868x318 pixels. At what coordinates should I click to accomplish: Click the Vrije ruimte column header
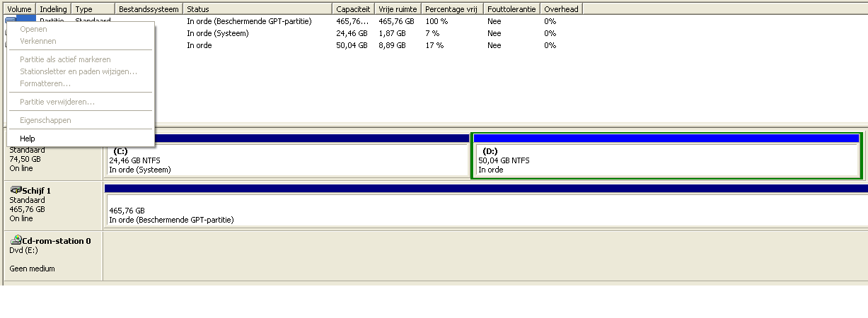click(x=398, y=8)
